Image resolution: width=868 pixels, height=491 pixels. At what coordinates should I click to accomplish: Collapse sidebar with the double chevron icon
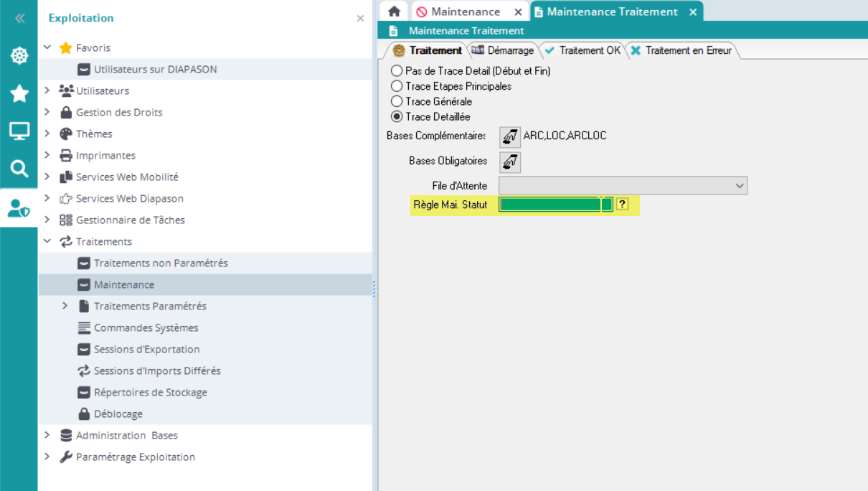point(19,19)
